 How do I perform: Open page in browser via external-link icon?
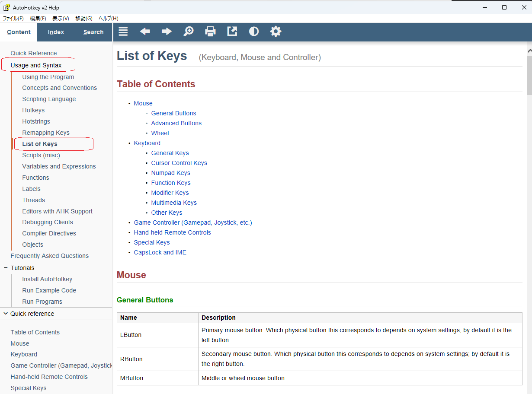click(x=232, y=32)
